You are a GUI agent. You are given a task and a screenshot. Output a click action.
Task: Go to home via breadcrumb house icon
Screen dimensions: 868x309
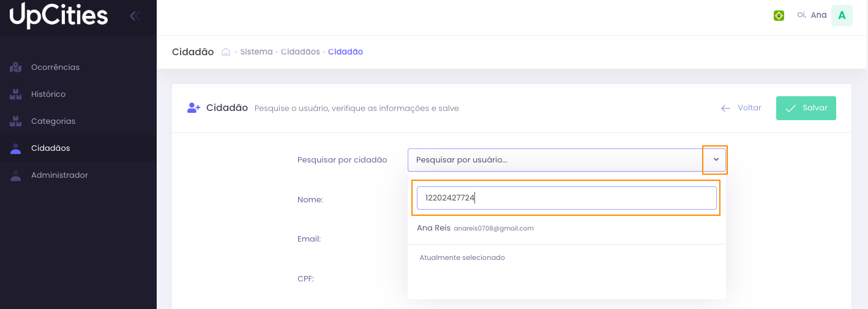click(x=226, y=52)
